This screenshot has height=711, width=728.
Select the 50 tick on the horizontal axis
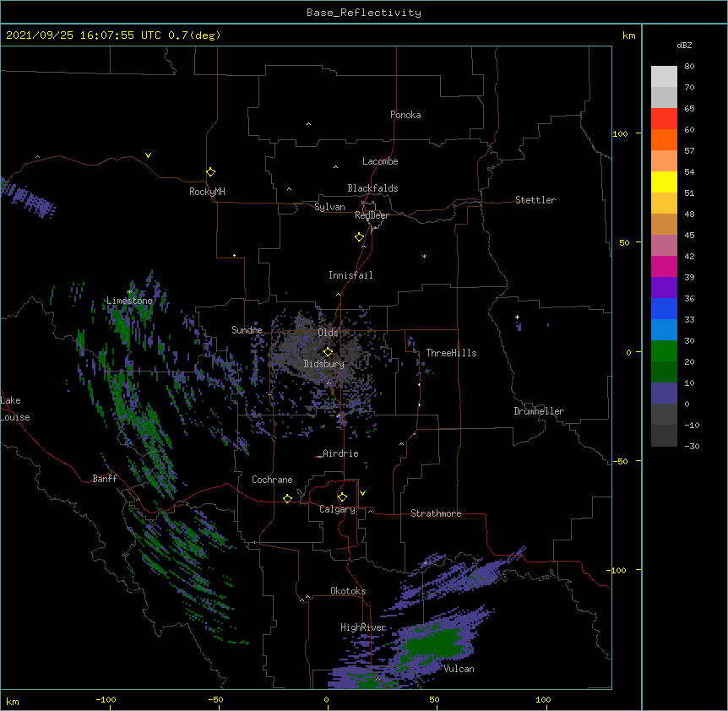pos(434,699)
